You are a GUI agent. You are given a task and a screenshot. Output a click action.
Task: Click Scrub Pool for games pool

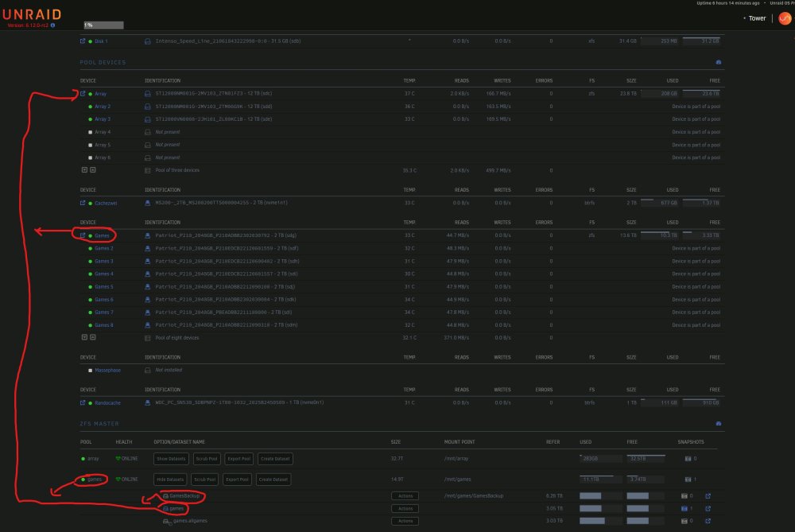click(x=205, y=480)
